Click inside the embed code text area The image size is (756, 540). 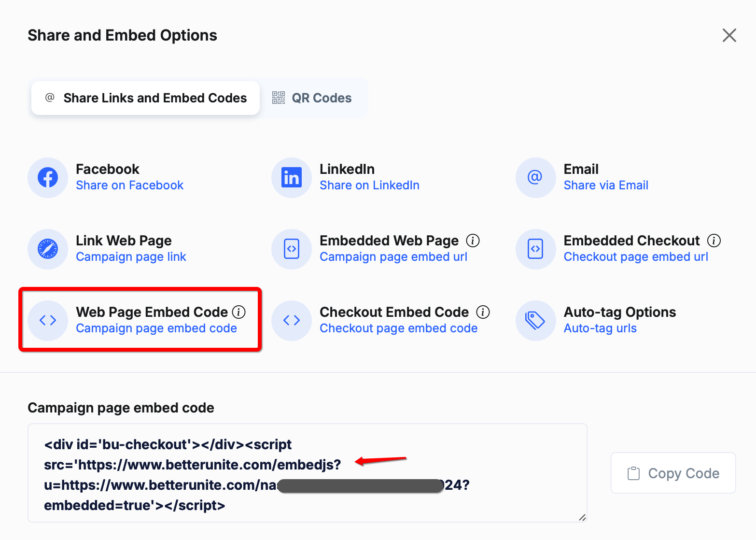coord(308,473)
